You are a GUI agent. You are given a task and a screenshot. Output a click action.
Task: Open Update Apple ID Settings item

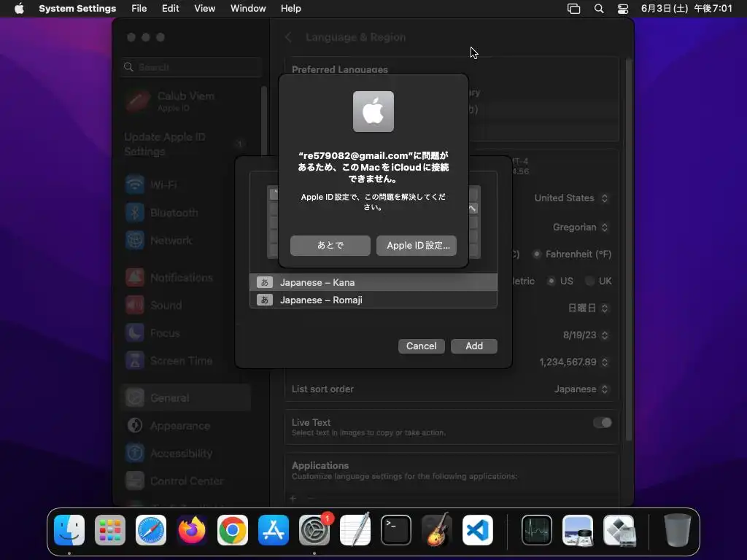coord(186,144)
